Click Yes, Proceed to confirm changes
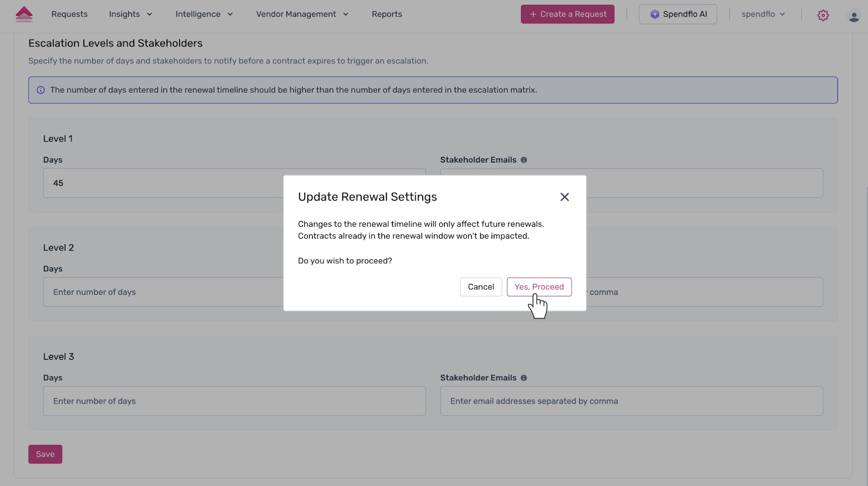868x486 pixels. 539,287
